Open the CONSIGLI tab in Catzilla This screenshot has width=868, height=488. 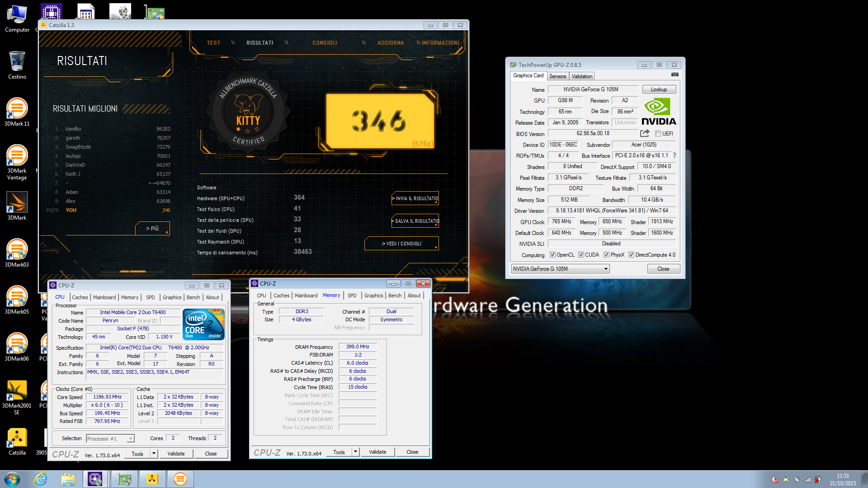[325, 43]
